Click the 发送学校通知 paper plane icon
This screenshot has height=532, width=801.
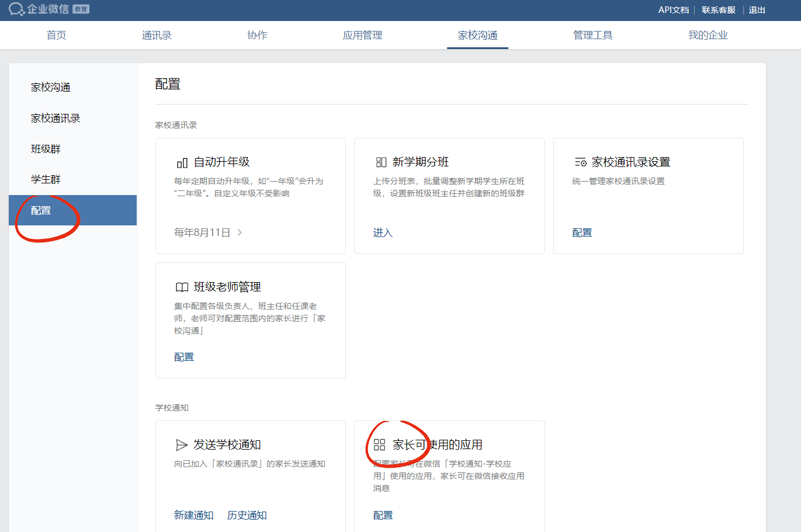(182, 445)
